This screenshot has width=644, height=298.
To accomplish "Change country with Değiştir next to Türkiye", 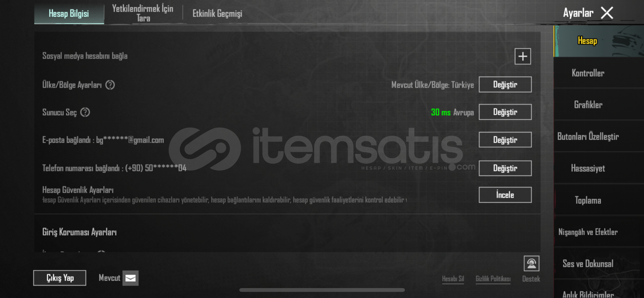I will click(x=505, y=84).
